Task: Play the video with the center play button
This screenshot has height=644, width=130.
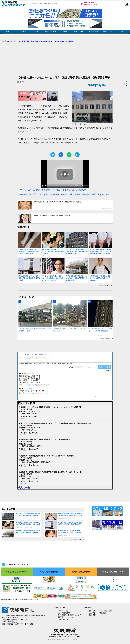Action: point(65,174)
